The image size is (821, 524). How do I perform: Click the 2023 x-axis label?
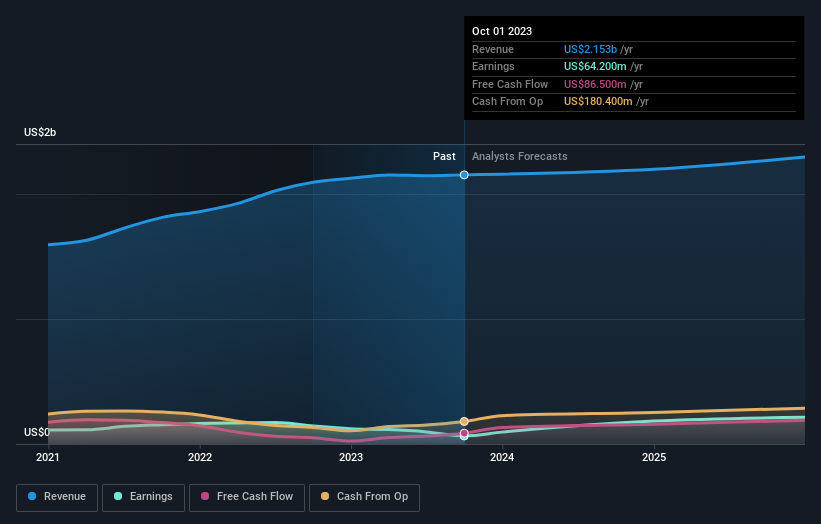point(351,458)
